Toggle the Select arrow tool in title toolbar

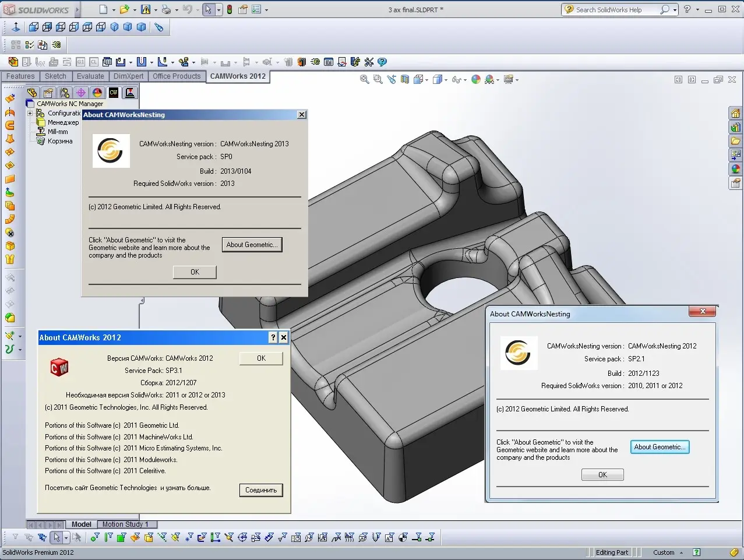(209, 9)
